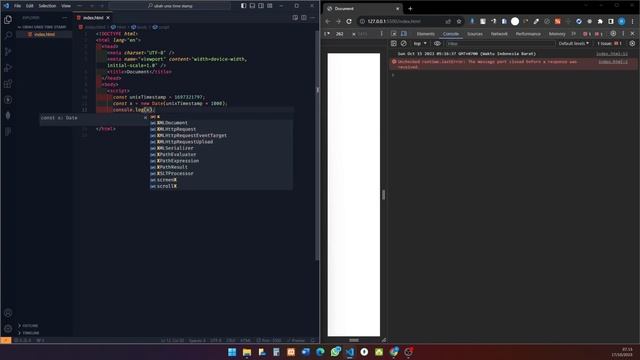Open the Edit menu in VS Code
The width and height of the screenshot is (640, 360).
(30, 6)
